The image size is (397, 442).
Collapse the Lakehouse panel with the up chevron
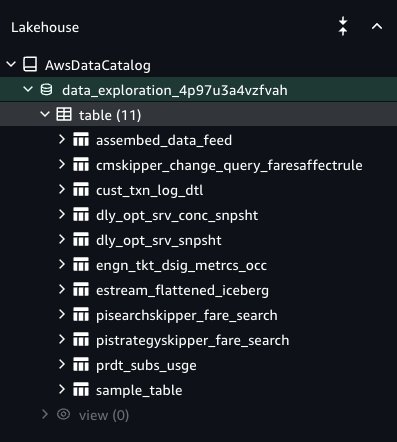pos(377,26)
